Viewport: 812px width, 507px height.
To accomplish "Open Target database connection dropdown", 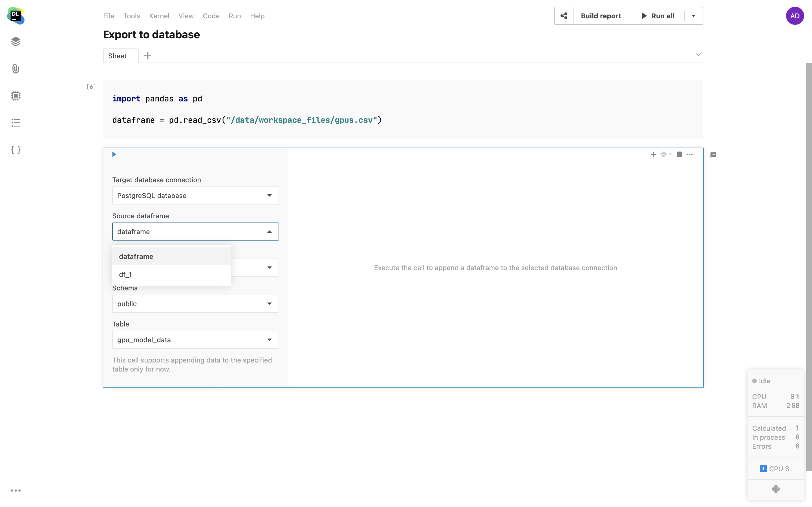I will 195,195.
